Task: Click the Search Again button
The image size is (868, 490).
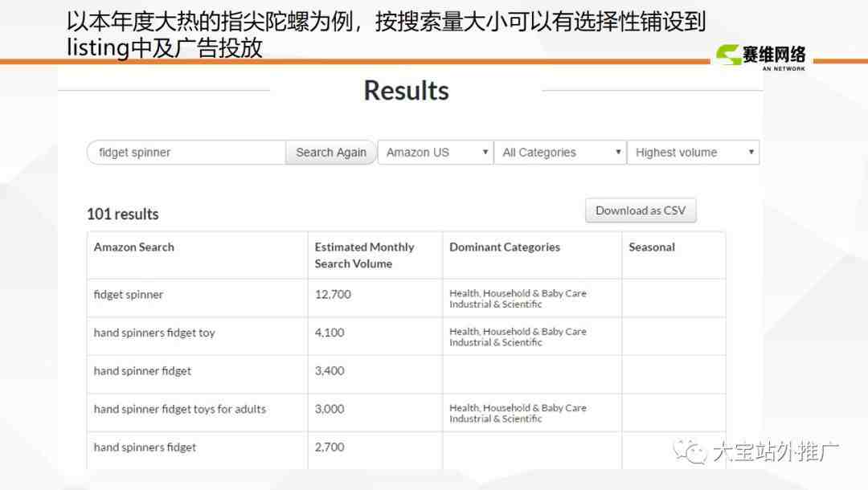Action: (x=331, y=152)
